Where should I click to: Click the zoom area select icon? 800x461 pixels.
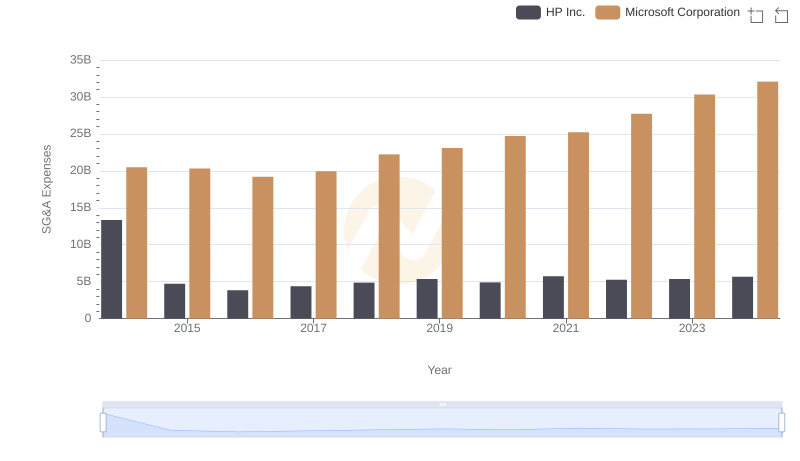click(x=756, y=15)
